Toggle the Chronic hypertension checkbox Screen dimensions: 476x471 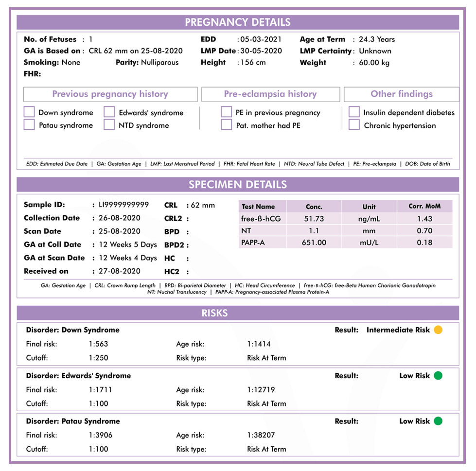point(354,125)
